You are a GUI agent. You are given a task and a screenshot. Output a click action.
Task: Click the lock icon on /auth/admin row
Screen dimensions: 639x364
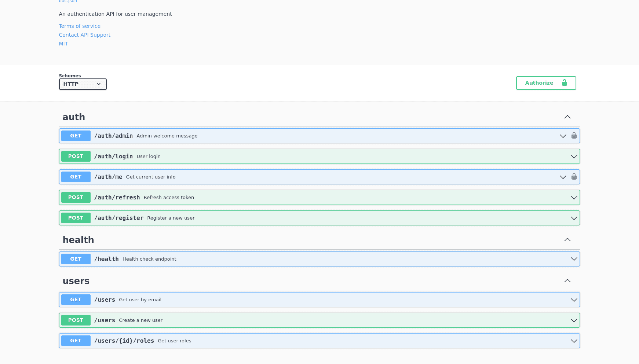574,136
